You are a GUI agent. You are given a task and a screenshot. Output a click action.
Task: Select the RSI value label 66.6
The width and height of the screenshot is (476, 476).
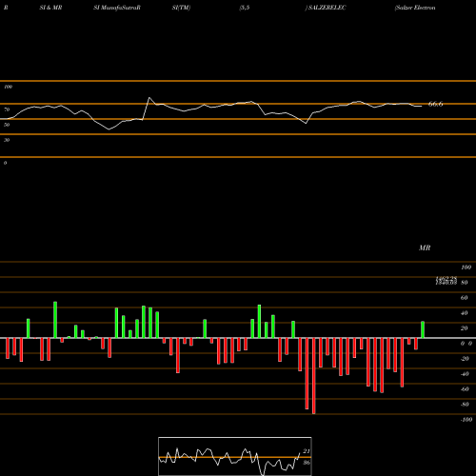[x=435, y=104]
